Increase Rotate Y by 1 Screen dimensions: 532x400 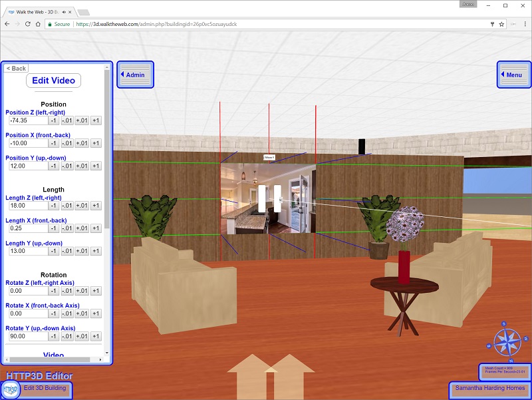coord(96,336)
